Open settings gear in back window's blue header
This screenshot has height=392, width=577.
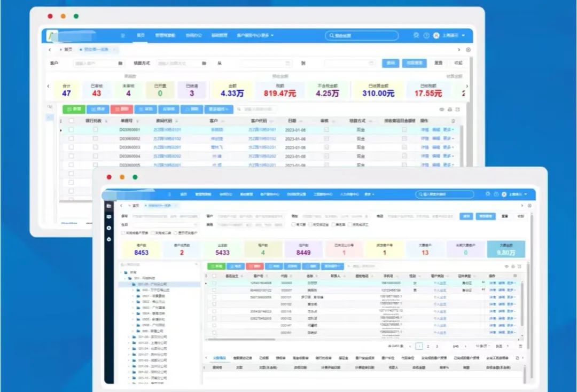click(416, 35)
